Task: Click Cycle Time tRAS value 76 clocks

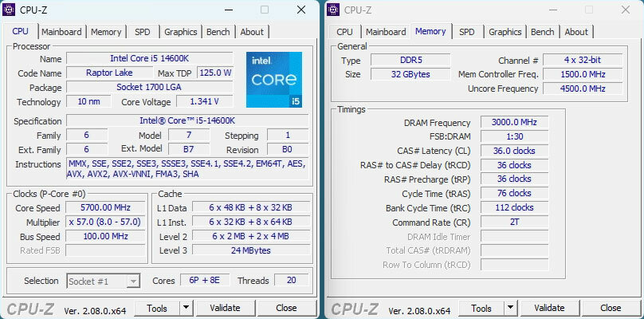Action: pyautogui.click(x=514, y=193)
